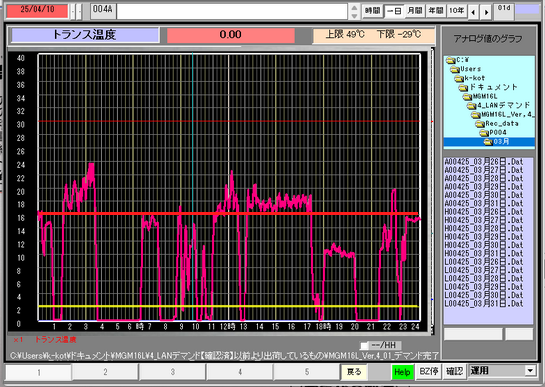Select file L00425_03月29日.Dat
This screenshot has width=545, height=387.
[484, 287]
